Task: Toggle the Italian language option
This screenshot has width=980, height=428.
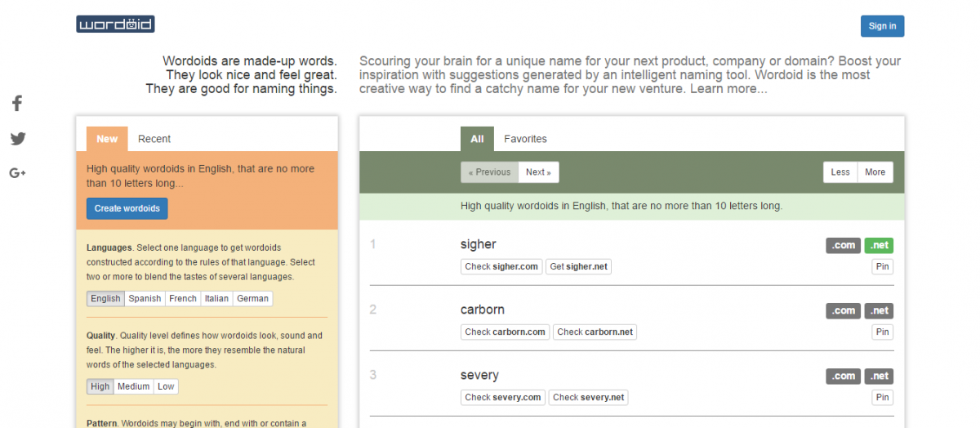Action: [x=216, y=299]
